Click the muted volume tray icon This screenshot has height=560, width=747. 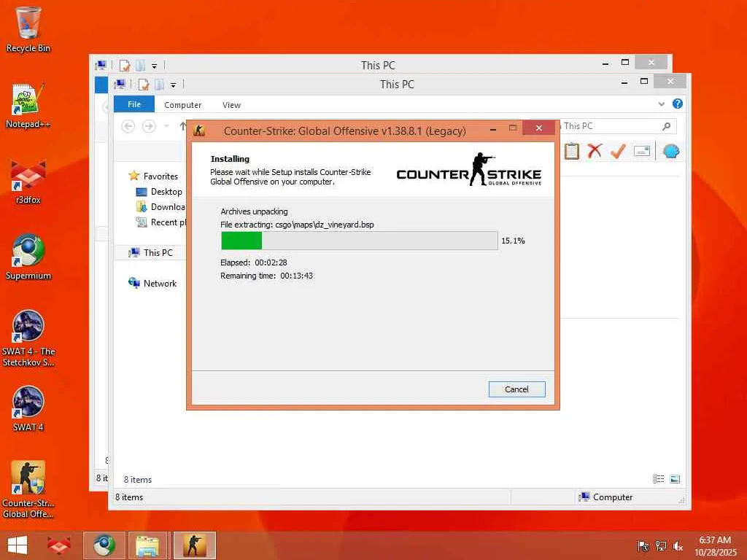pos(678,546)
